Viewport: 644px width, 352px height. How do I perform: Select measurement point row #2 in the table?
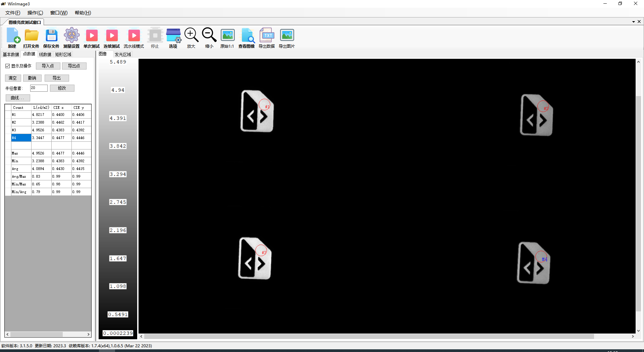coord(21,122)
